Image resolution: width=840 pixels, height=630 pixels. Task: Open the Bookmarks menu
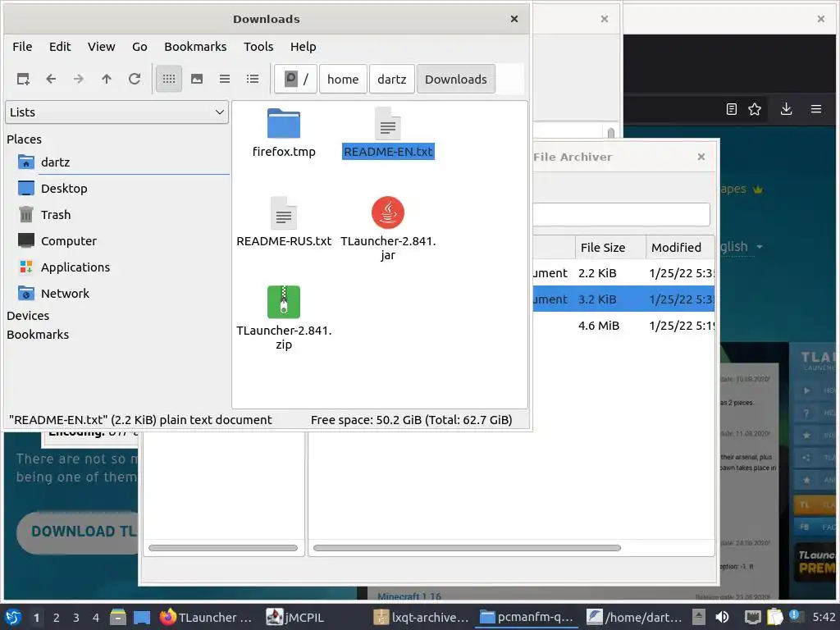(x=195, y=47)
